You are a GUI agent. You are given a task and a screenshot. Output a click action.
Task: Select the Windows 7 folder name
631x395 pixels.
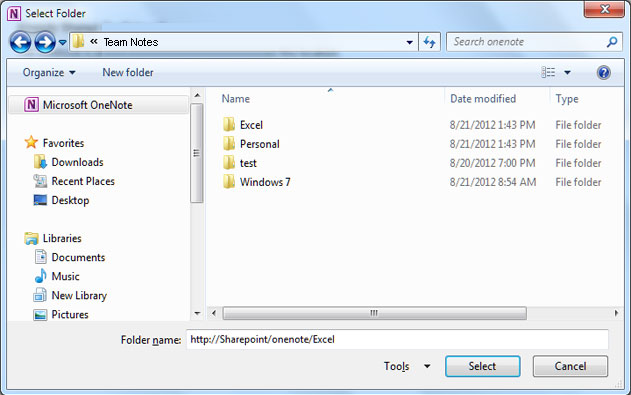pyautogui.click(x=265, y=182)
